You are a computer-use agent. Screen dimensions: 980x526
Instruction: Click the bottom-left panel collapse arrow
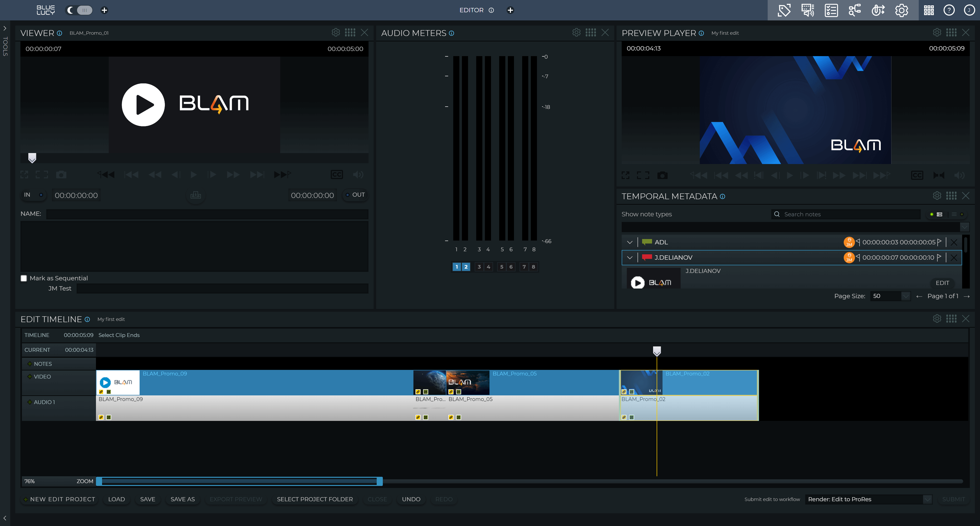coord(5,518)
